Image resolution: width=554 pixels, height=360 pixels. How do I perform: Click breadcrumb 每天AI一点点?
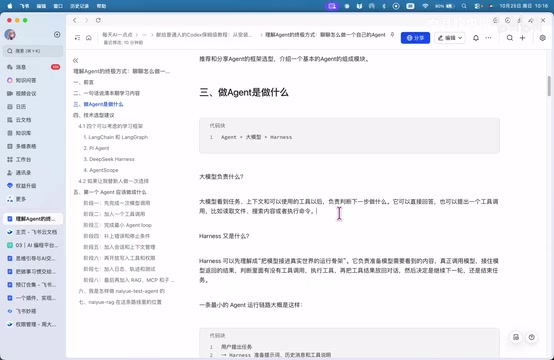tap(117, 35)
